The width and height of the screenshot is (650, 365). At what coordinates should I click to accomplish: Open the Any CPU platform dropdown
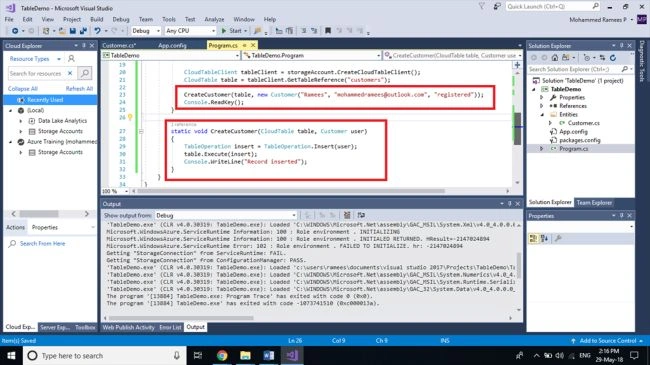click(x=190, y=31)
